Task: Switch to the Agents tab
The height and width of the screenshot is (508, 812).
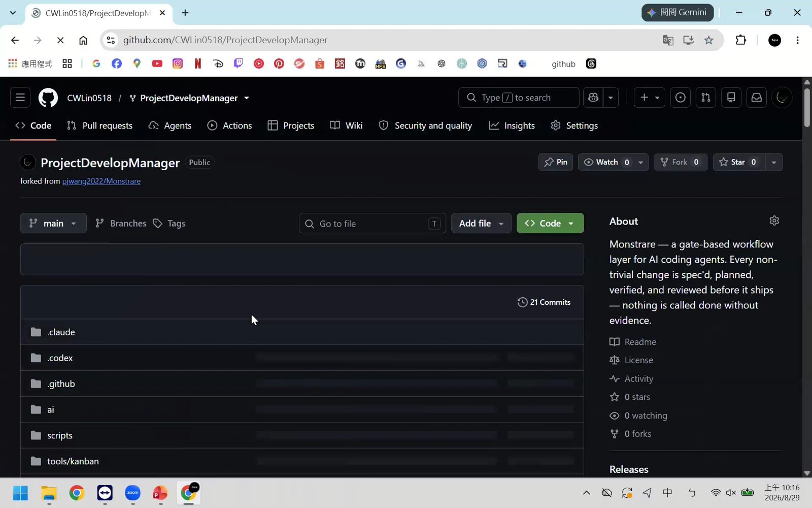Action: point(170,125)
